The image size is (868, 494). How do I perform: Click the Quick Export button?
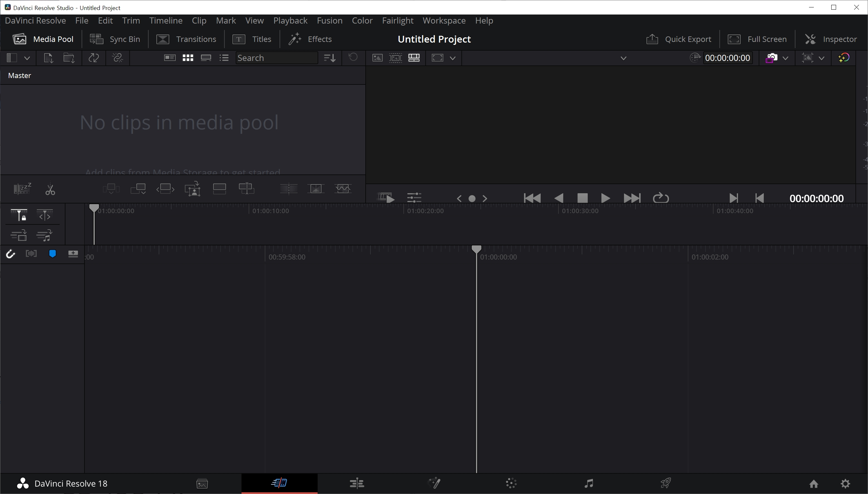(678, 39)
